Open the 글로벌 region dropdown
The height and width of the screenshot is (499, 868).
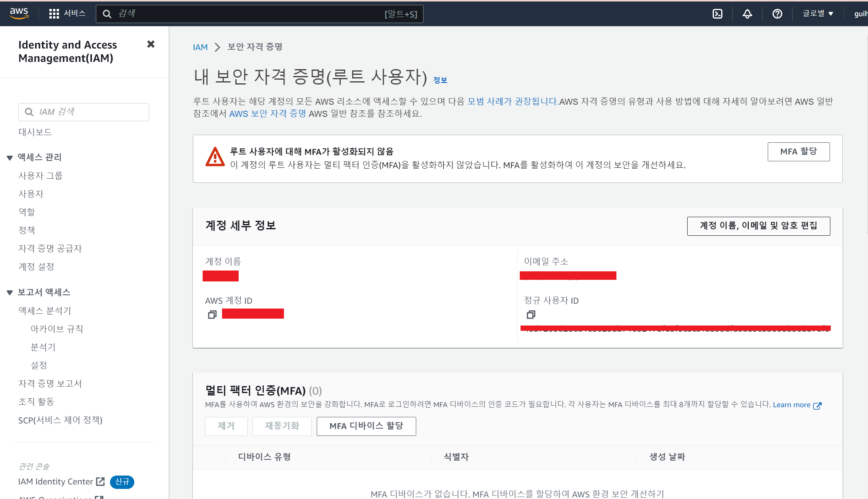[x=818, y=14]
